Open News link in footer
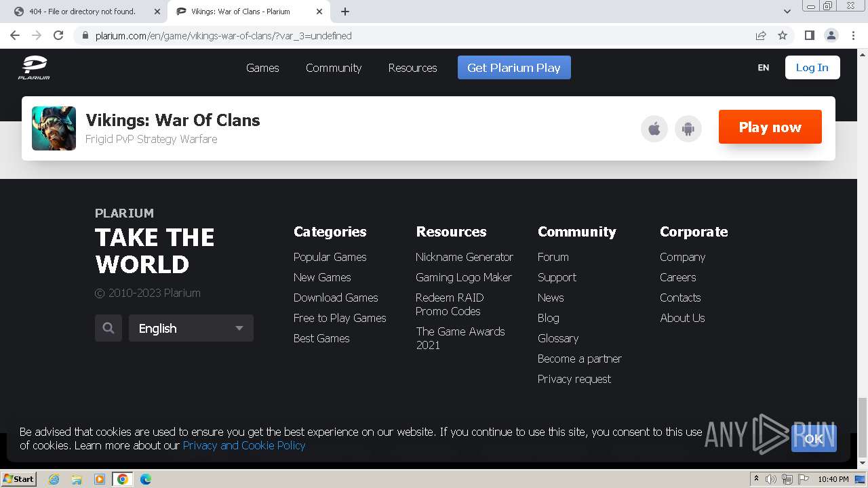 [x=551, y=298]
